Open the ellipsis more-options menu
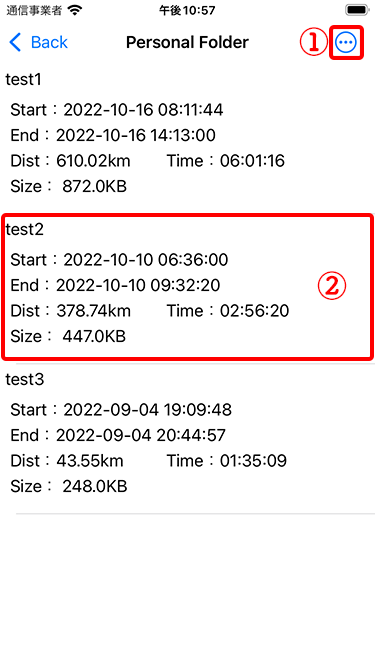Viewport: 375px width, 667px height. [x=346, y=42]
